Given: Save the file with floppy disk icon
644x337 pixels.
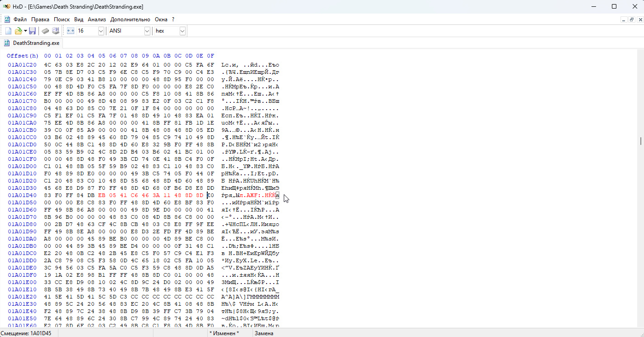Looking at the screenshot, I should (x=32, y=31).
